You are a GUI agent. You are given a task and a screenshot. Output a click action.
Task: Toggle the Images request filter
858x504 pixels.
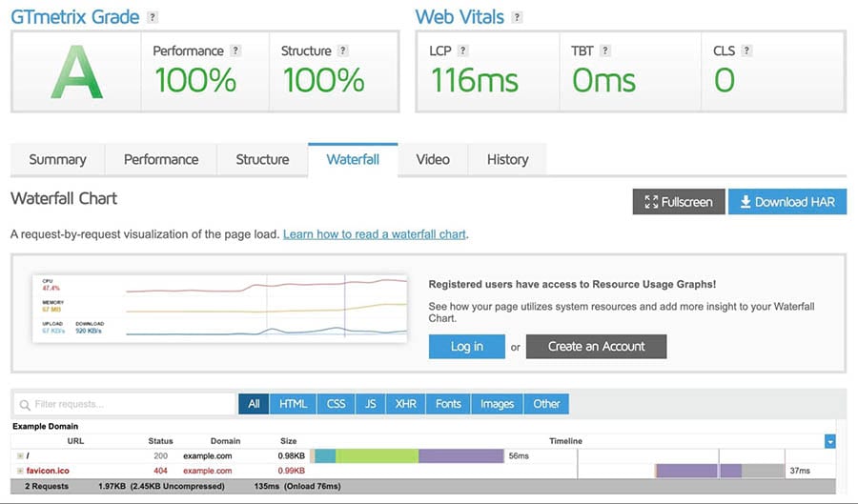(497, 404)
